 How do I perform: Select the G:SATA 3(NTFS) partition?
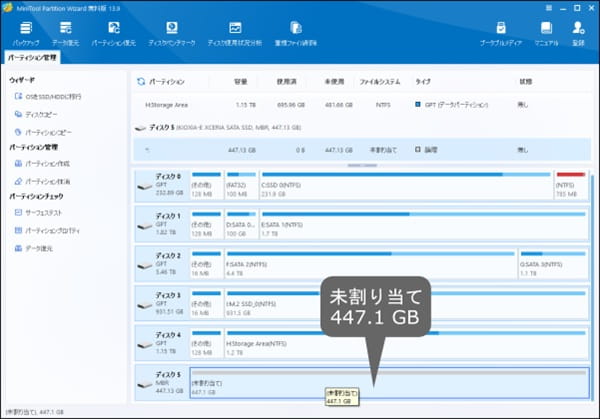[x=553, y=265]
